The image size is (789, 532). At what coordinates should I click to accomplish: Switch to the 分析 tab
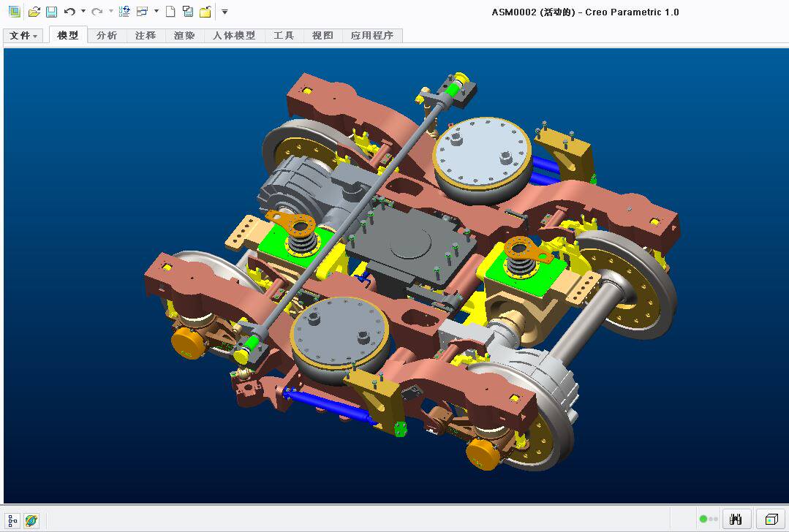click(107, 36)
